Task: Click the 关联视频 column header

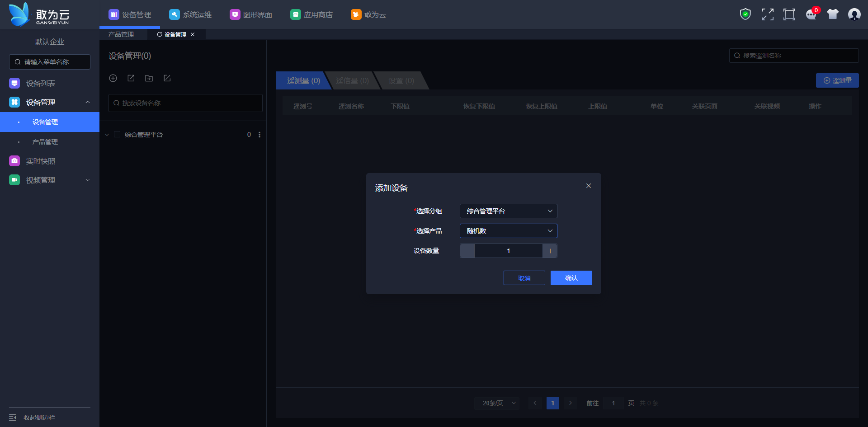Action: (x=767, y=106)
